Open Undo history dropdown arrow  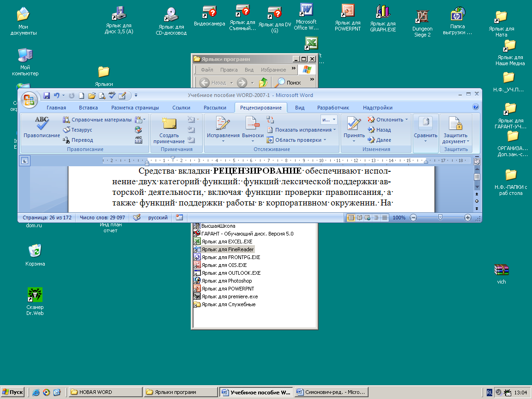coord(63,96)
